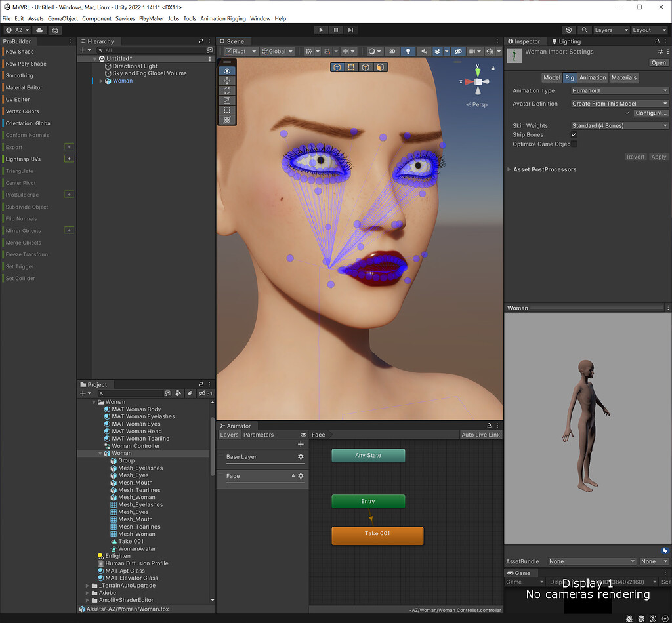Select the Rect transform tool in Scene toolbar
The height and width of the screenshot is (623, 672).
click(x=226, y=110)
